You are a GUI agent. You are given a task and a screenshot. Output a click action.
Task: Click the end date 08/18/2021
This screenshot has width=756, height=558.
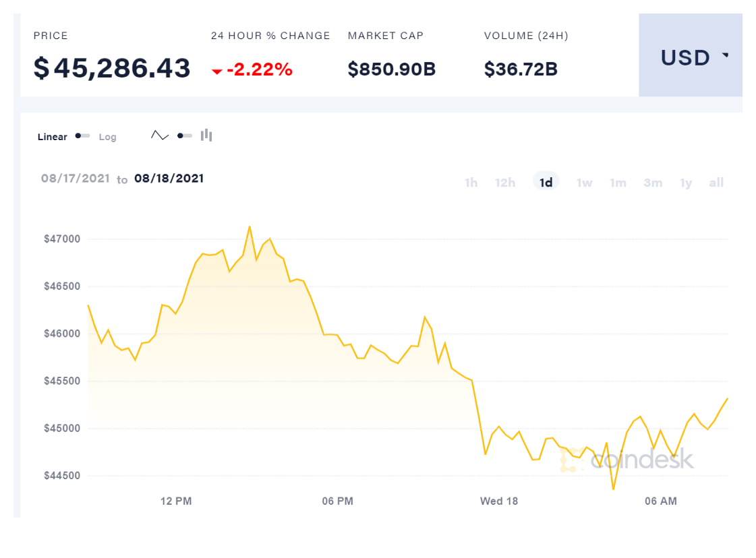[169, 179]
